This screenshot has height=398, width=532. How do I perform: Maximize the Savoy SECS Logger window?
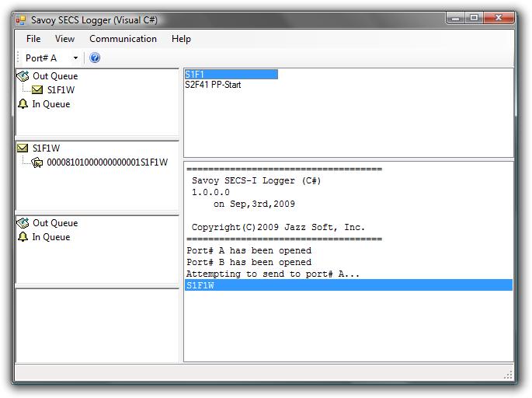pos(474,18)
